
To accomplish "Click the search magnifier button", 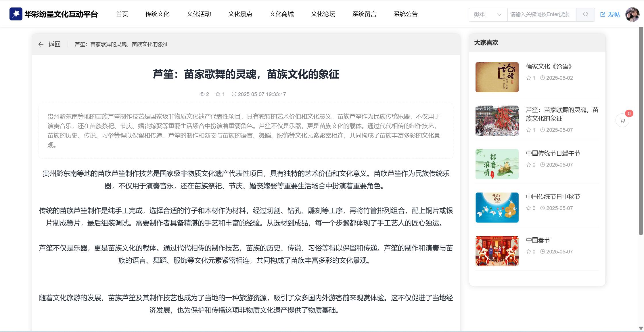I will tap(585, 14).
